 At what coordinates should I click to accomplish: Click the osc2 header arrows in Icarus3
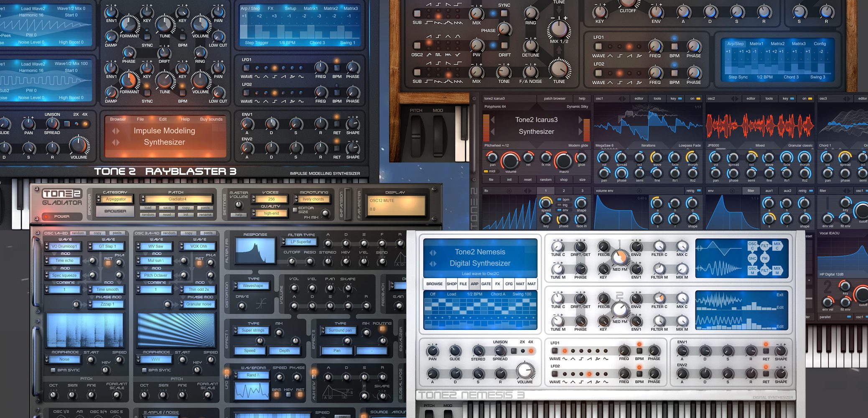pos(734,99)
